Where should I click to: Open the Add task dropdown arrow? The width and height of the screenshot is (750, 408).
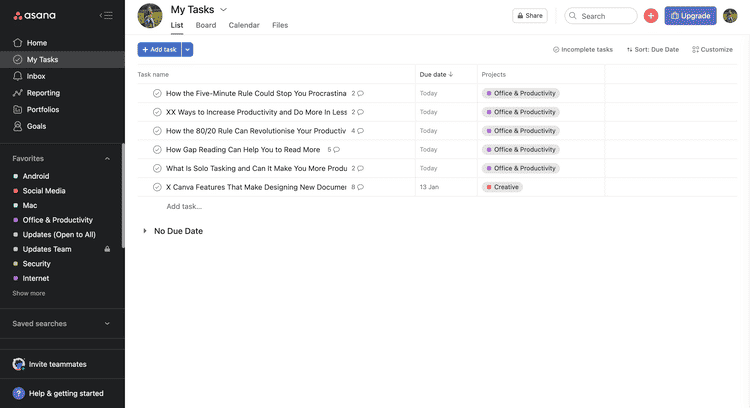coord(188,49)
